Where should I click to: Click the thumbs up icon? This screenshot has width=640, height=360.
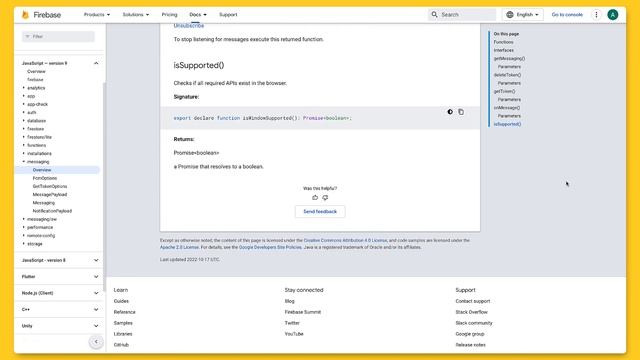point(315,198)
